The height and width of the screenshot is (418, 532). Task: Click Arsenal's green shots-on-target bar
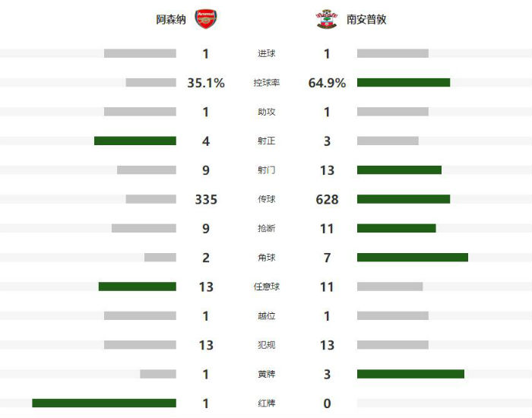(x=135, y=141)
